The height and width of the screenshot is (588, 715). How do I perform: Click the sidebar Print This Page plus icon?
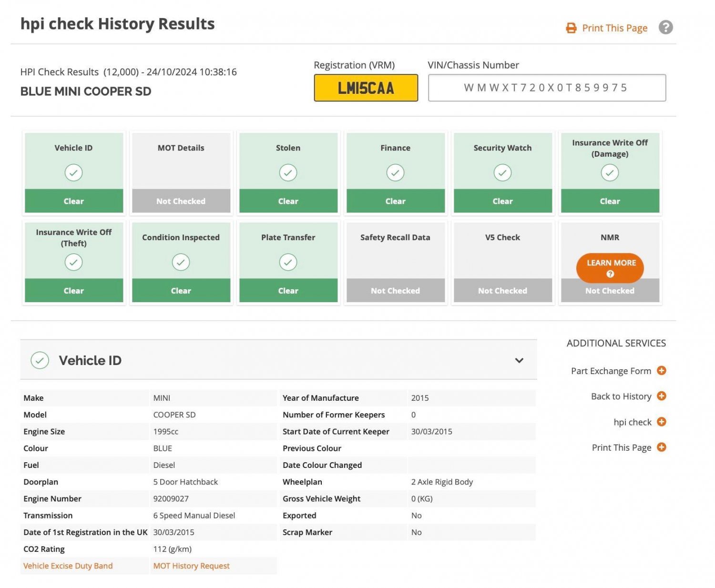click(x=661, y=447)
